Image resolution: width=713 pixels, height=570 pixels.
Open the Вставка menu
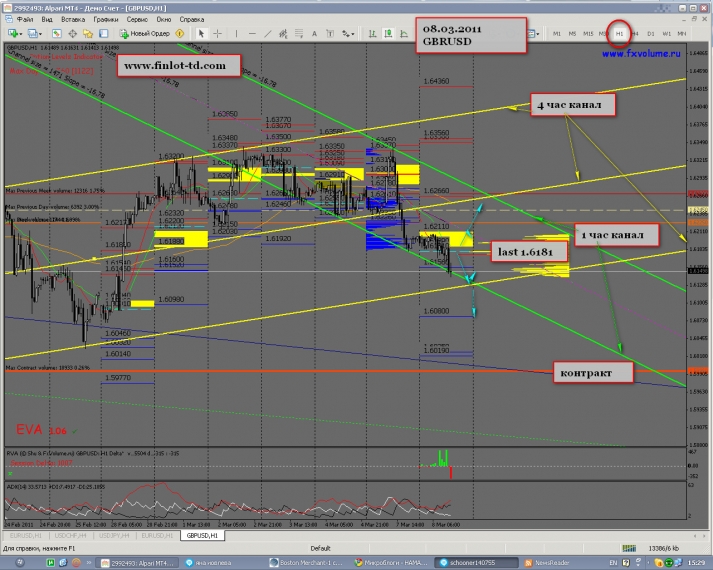pyautogui.click(x=73, y=20)
